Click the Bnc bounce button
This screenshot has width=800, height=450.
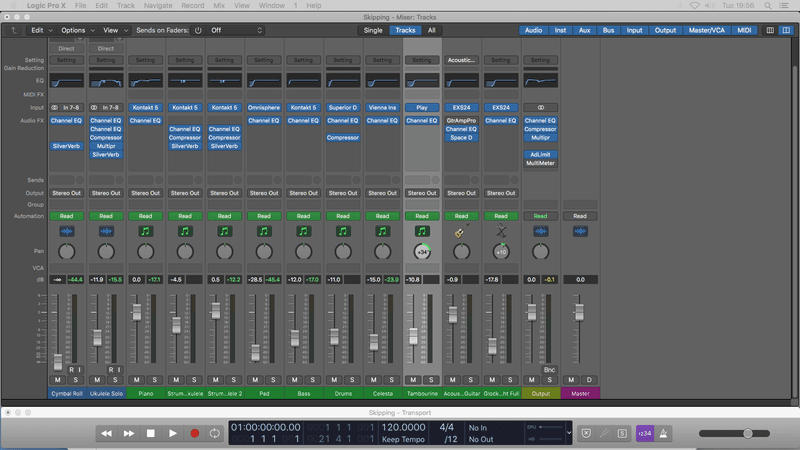click(x=549, y=369)
